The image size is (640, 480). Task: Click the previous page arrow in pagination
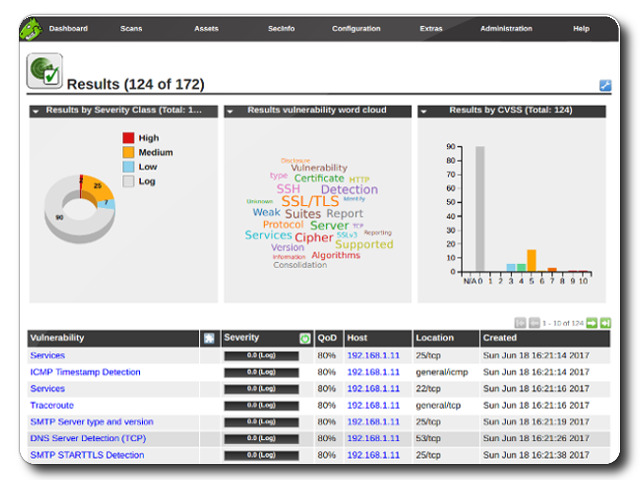[534, 323]
